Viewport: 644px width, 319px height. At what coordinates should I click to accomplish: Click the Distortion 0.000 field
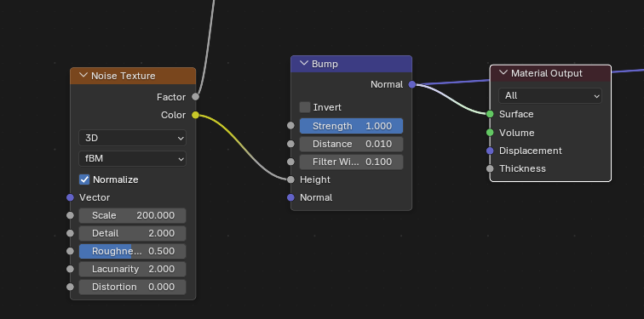click(x=132, y=287)
